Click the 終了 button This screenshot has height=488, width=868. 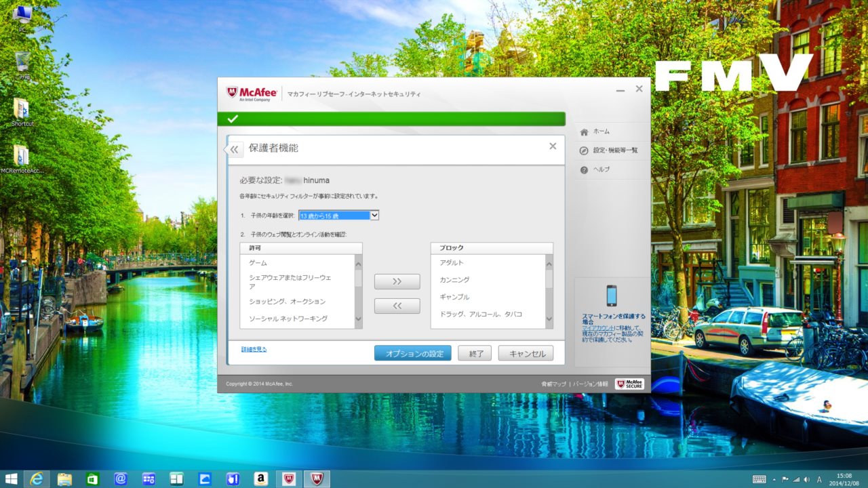click(475, 353)
